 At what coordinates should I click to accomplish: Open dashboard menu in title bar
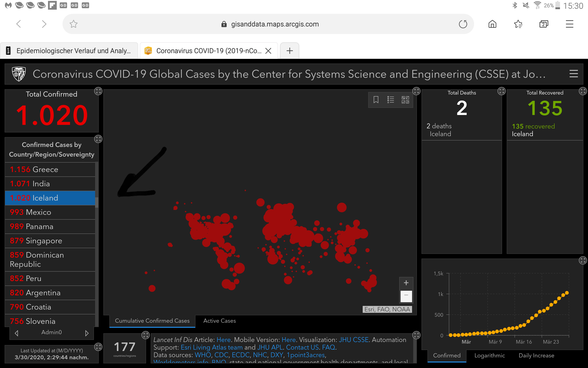click(x=574, y=74)
